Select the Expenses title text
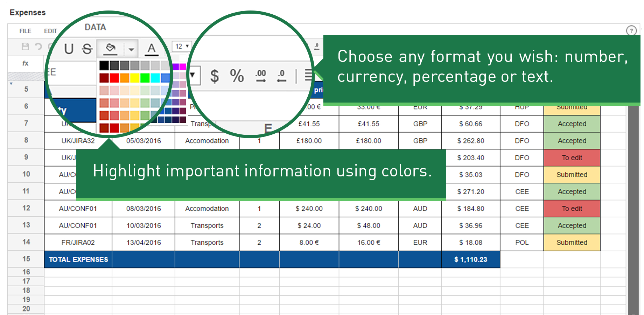 (x=28, y=13)
